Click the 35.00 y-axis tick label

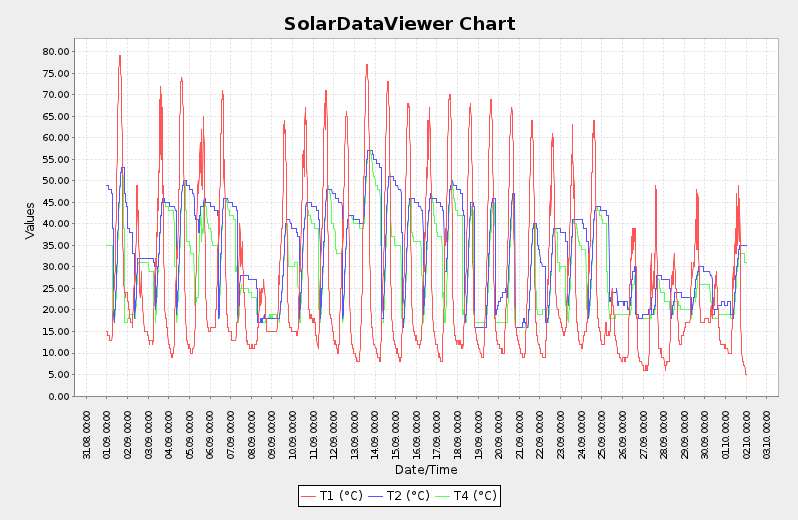coord(56,245)
